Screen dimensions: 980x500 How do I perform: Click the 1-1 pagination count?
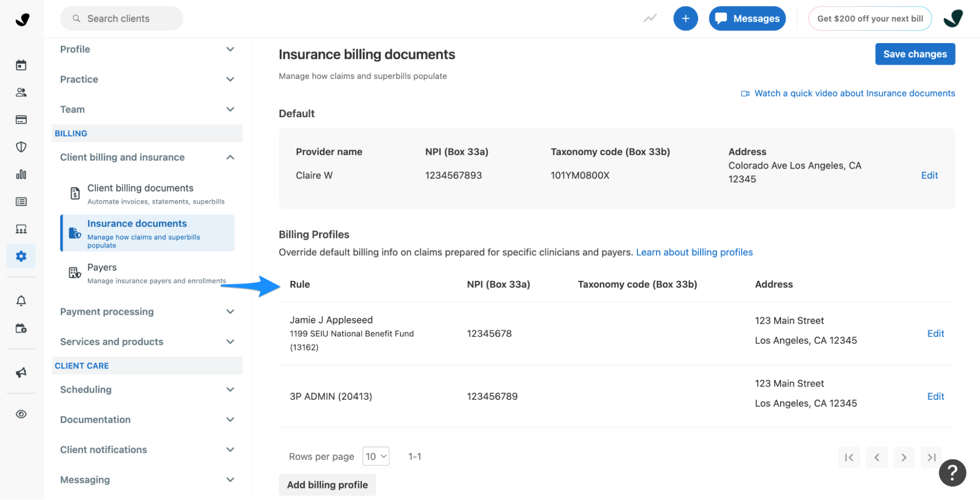(415, 456)
